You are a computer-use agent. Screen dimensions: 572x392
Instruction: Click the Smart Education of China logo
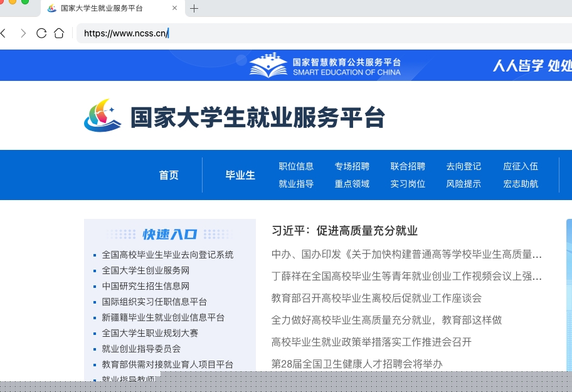coord(325,66)
